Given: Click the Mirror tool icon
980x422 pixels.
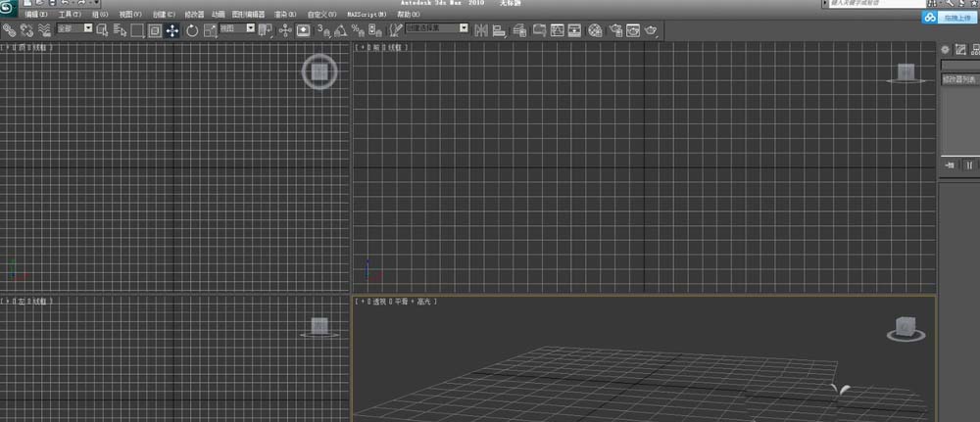Looking at the screenshot, I should (x=481, y=30).
